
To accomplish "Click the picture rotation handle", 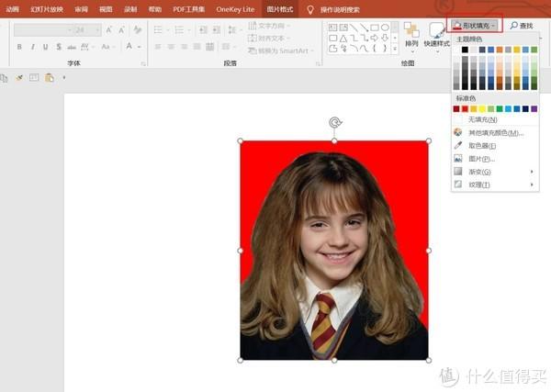I will click(335, 122).
